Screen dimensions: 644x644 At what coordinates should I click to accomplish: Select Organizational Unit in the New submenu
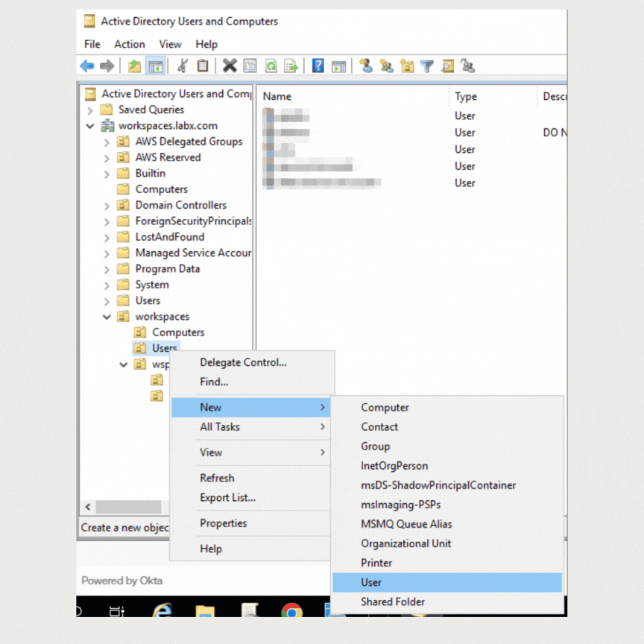pos(447,543)
